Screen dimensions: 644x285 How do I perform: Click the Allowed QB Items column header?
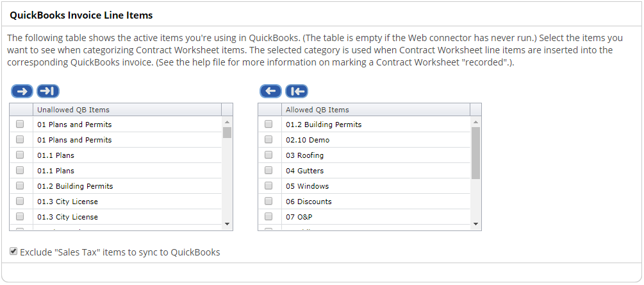click(376, 110)
